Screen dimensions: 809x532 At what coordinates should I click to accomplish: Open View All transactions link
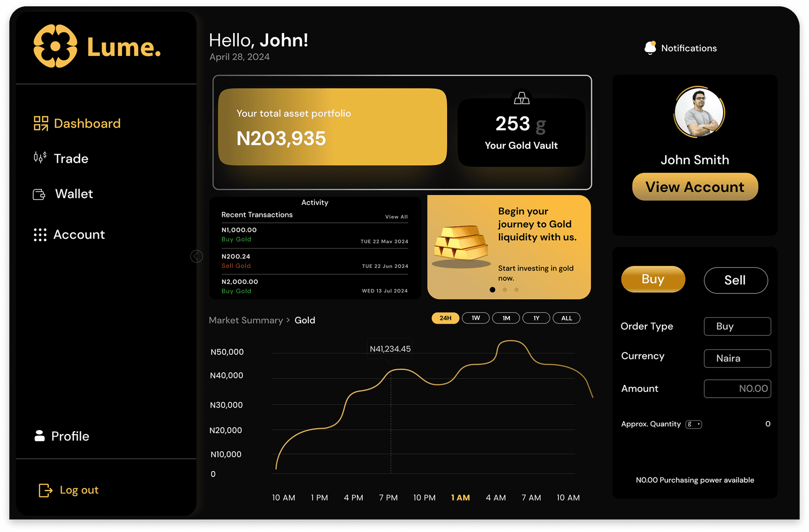click(396, 217)
